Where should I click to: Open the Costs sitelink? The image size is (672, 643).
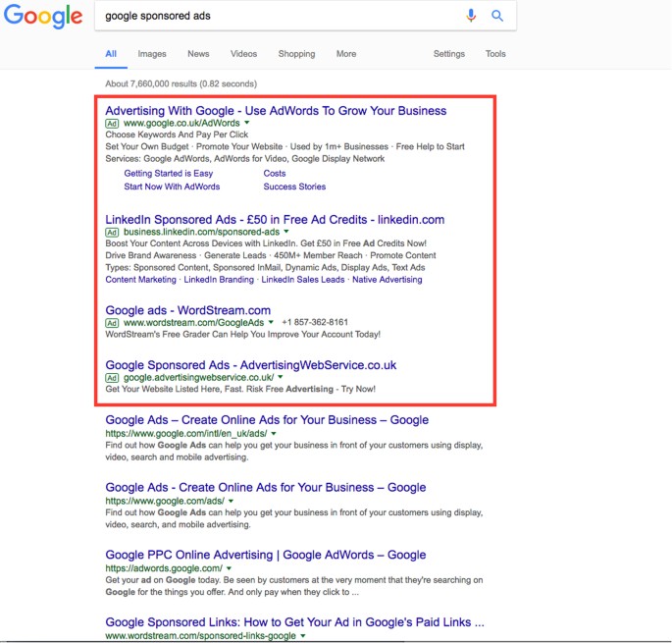[275, 174]
